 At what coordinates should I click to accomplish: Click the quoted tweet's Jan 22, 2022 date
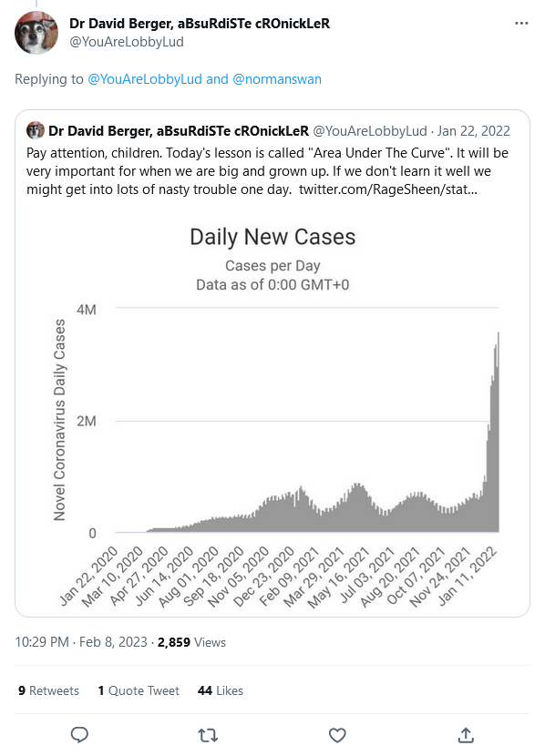point(473,131)
